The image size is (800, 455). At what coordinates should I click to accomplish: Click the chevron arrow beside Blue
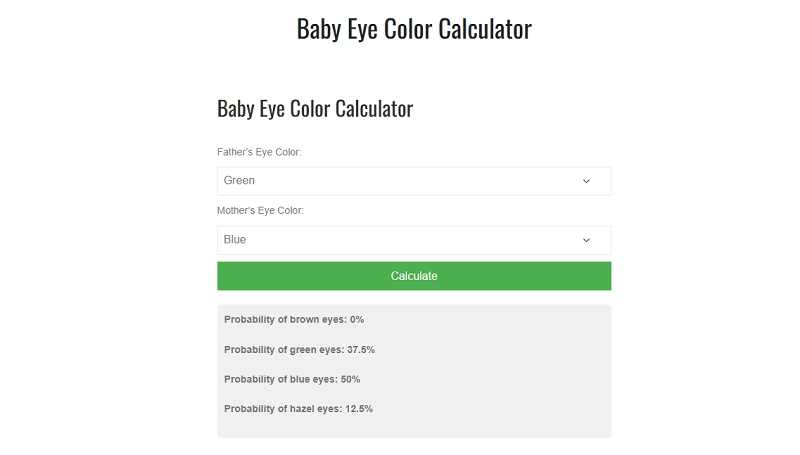(x=586, y=240)
